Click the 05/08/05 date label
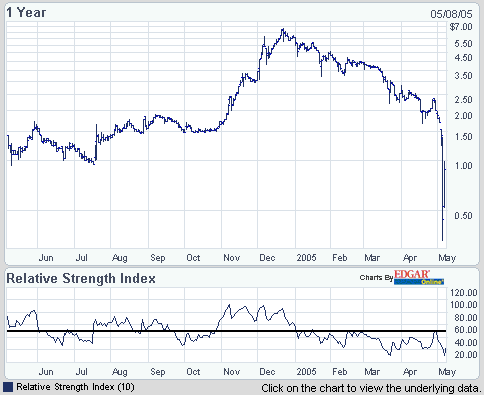484x395 pixels. coord(451,14)
